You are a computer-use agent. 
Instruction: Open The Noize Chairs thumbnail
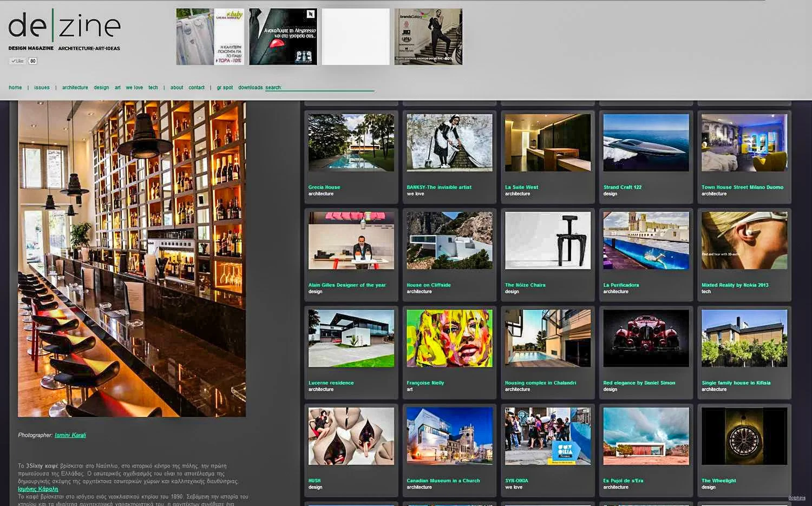coord(548,241)
